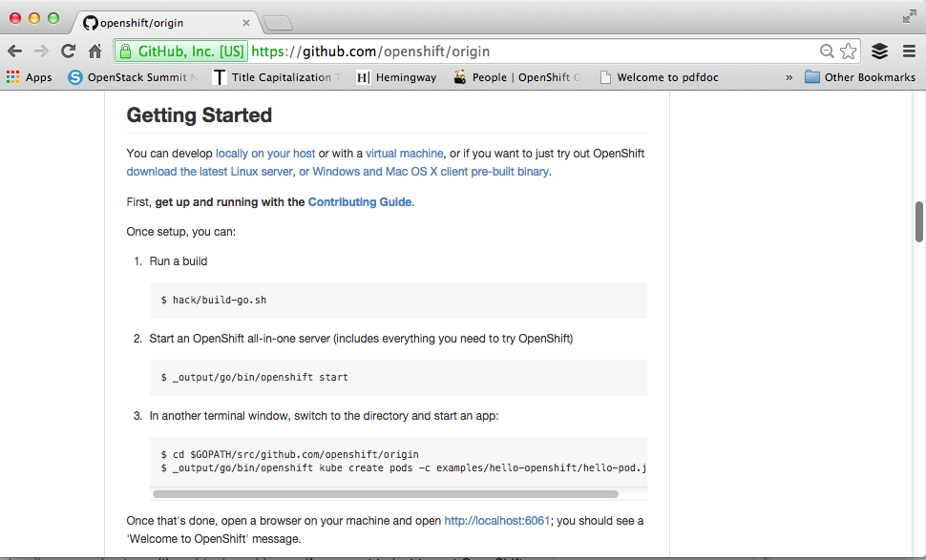Click 'kube create pods' command line
This screenshot has width=926, height=560.
point(404,468)
